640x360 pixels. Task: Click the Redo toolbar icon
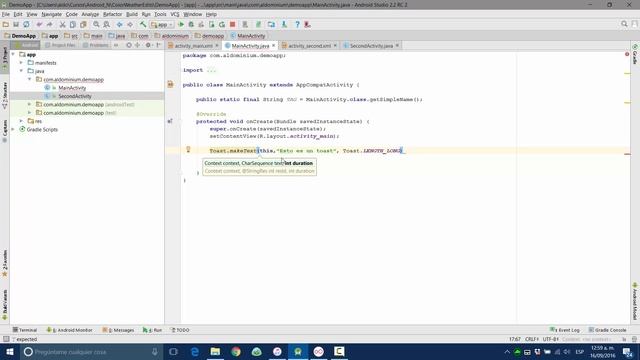coord(49,24)
